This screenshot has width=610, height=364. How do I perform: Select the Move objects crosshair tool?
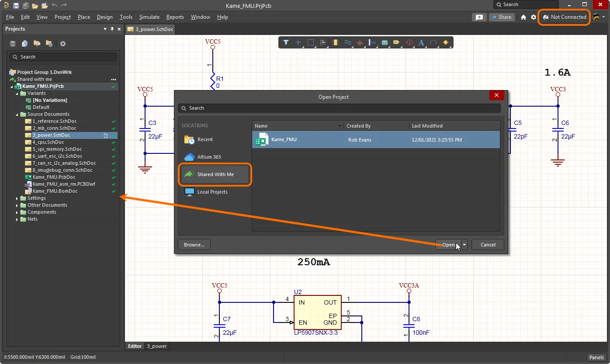coord(298,42)
